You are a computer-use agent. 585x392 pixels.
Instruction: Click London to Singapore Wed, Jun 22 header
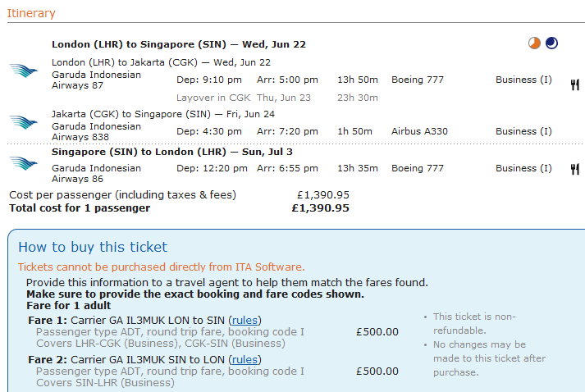pyautogui.click(x=179, y=44)
